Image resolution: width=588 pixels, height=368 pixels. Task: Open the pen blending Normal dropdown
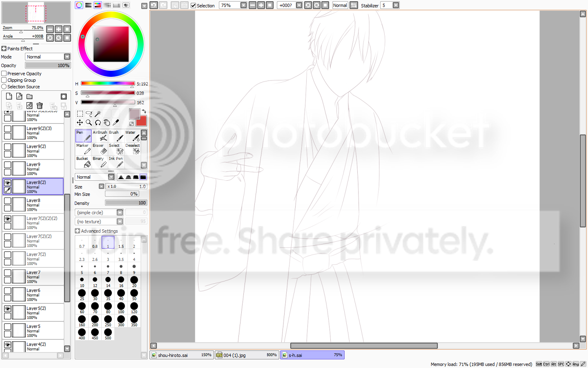[94, 177]
